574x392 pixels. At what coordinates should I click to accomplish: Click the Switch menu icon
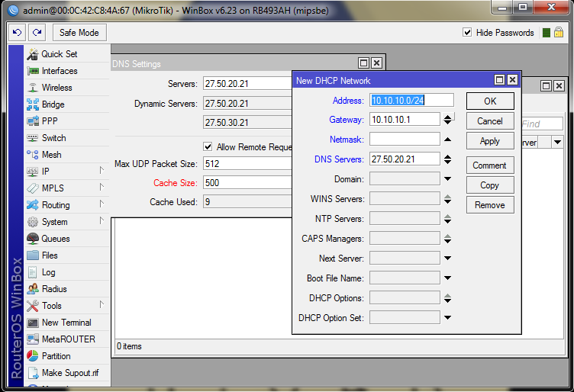pos(33,138)
